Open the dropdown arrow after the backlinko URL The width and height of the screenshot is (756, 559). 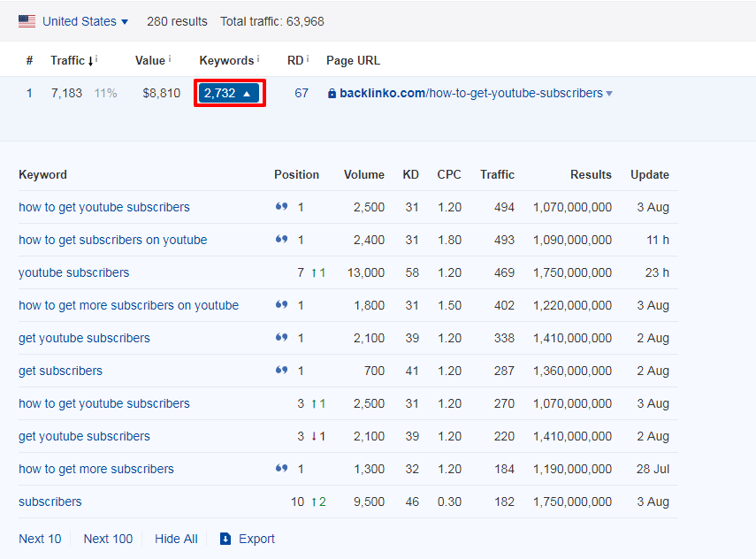[609, 94]
